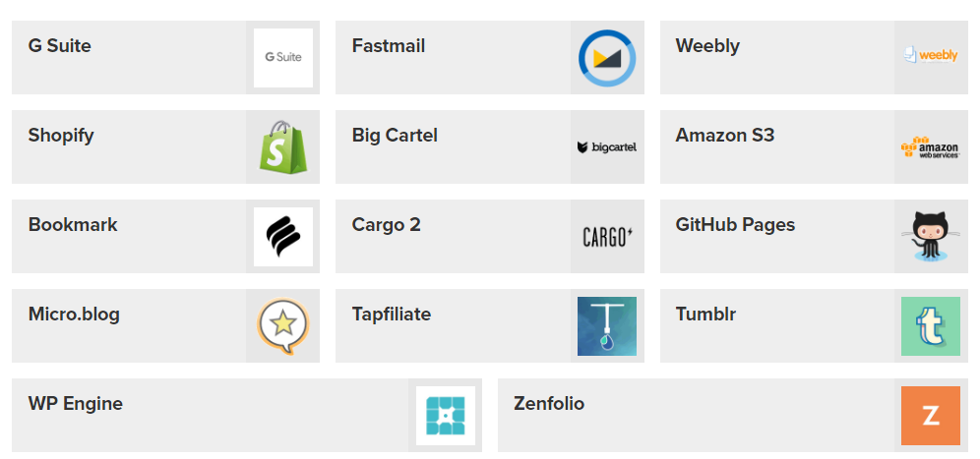The height and width of the screenshot is (459, 980).
Task: Click the Tapfiliate logo icon
Action: 607,326
